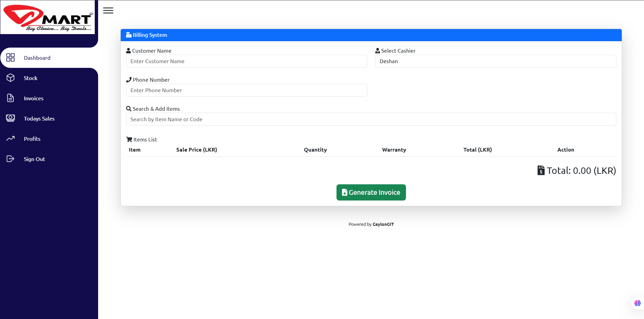Select Profits from the sidebar

pyautogui.click(x=32, y=139)
